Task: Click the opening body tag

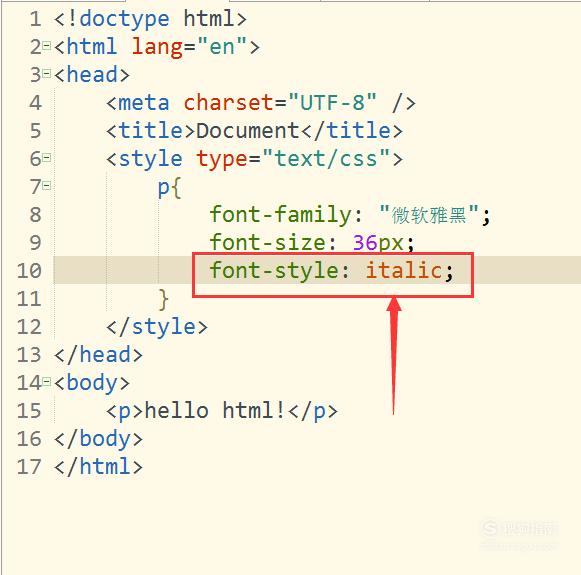Action: [x=92, y=383]
